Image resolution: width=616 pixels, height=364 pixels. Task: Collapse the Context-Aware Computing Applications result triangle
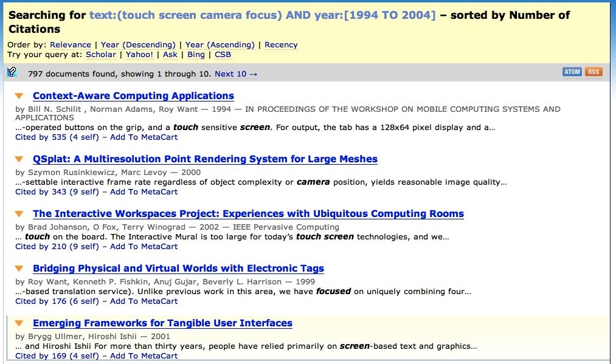tap(19, 96)
